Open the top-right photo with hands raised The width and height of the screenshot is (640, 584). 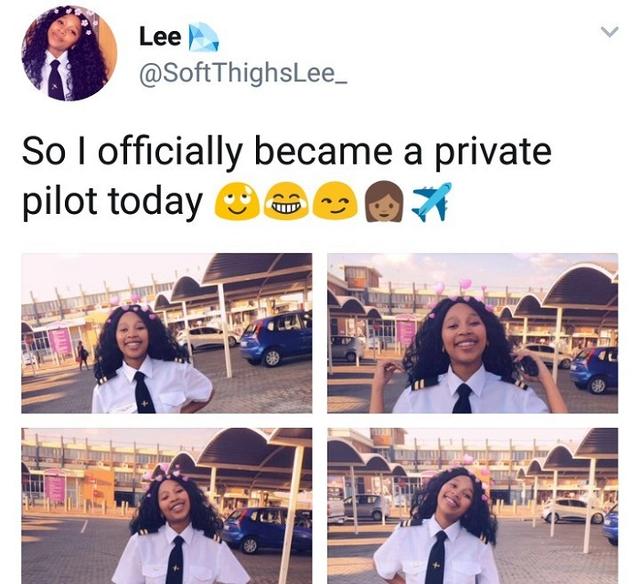[473, 333]
